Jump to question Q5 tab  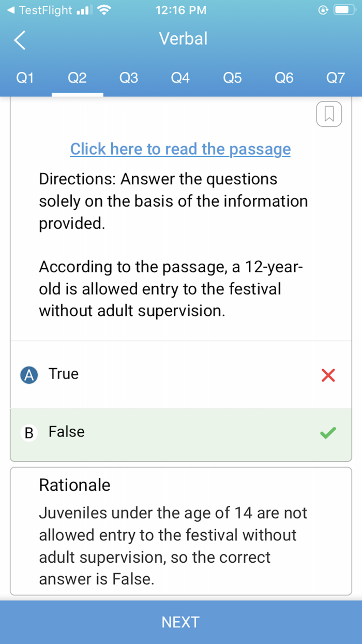232,78
